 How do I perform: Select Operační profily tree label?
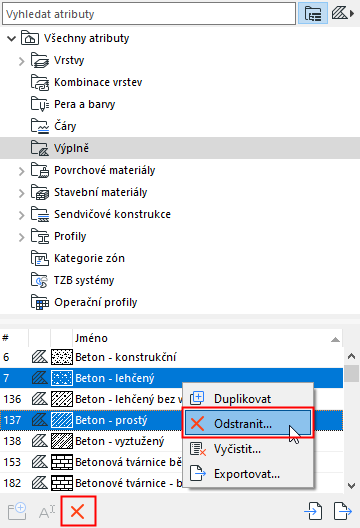point(96,302)
